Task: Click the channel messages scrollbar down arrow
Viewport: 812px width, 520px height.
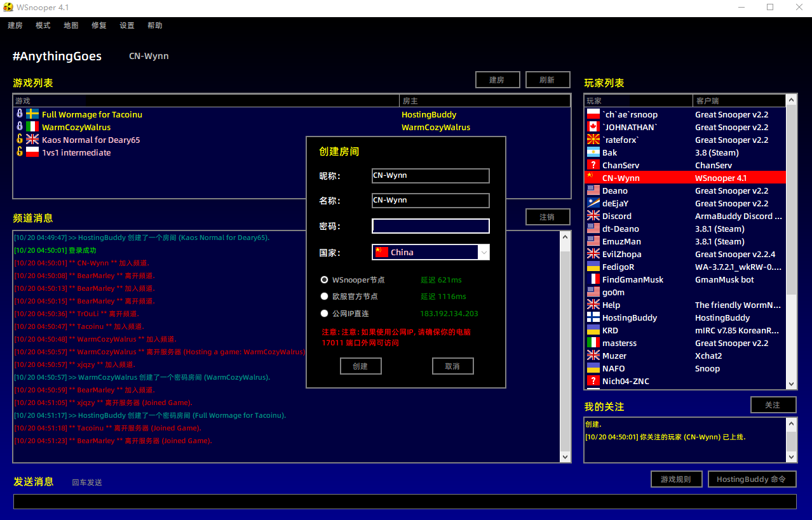Action: [565, 457]
